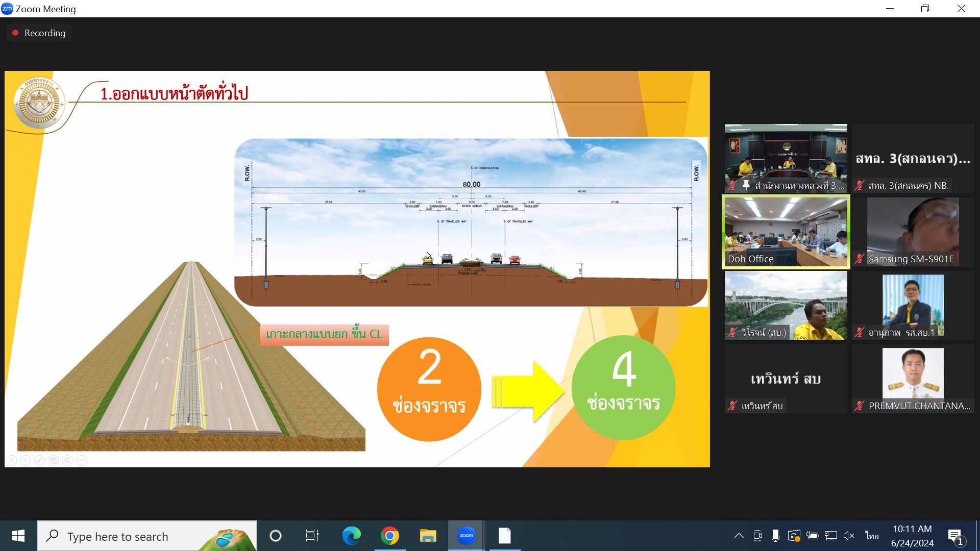Click the Recording indicator
This screenshot has height=551, width=980.
[39, 33]
